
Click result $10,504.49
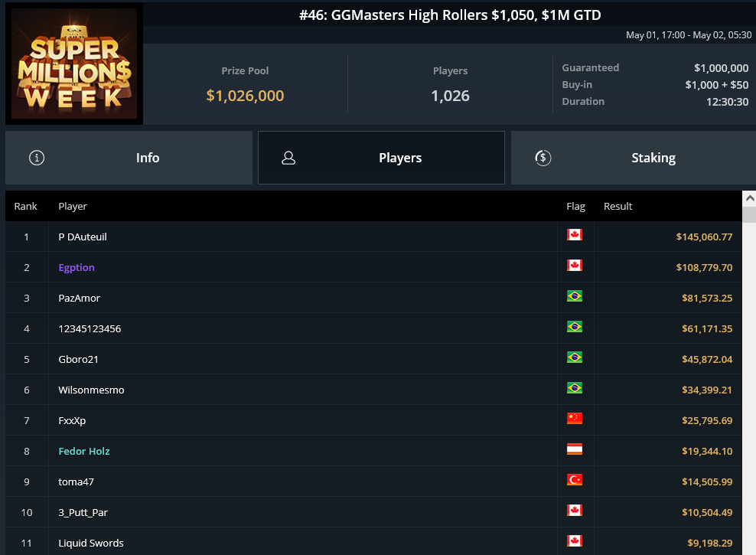click(x=707, y=513)
